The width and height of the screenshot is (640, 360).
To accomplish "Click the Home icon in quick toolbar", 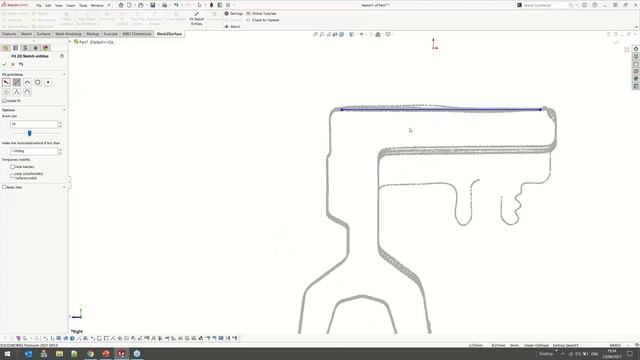I will (121, 5).
